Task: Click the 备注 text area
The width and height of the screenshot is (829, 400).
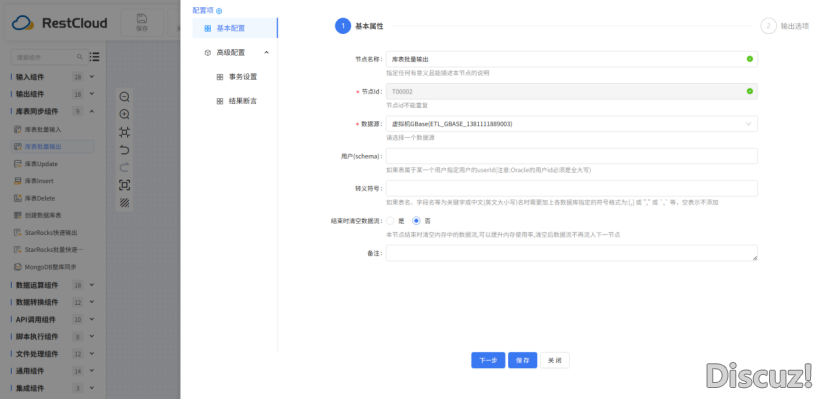Action: (x=572, y=253)
